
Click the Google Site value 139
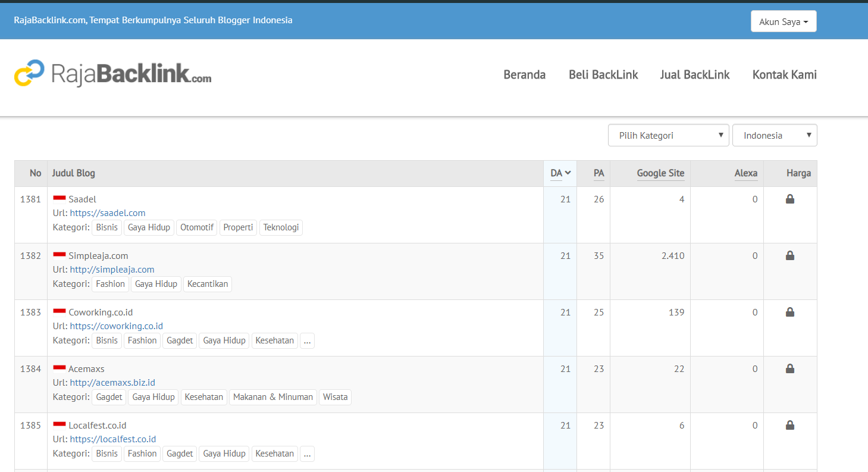click(x=676, y=312)
